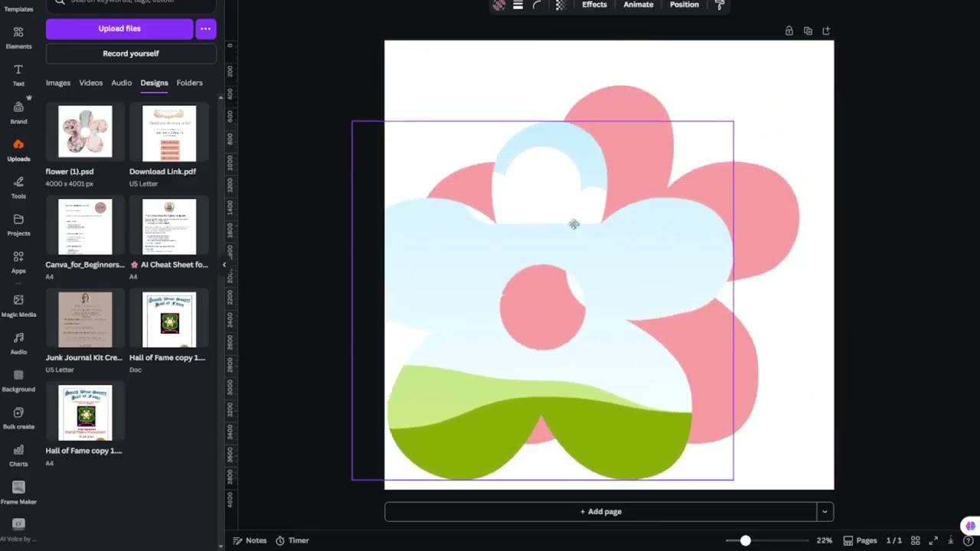Screen dimensions: 980x551
Task: Click the download arrow icon in status bar
Action: point(951,540)
